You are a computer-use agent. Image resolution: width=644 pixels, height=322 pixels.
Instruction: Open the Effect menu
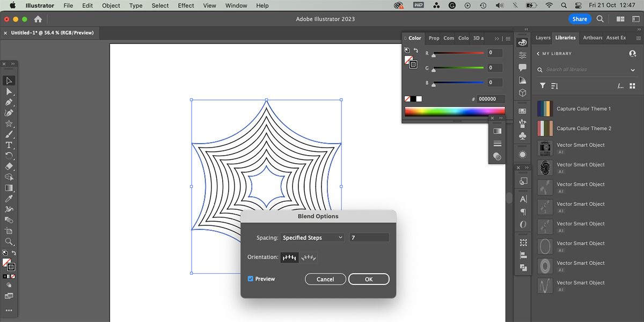(x=185, y=5)
